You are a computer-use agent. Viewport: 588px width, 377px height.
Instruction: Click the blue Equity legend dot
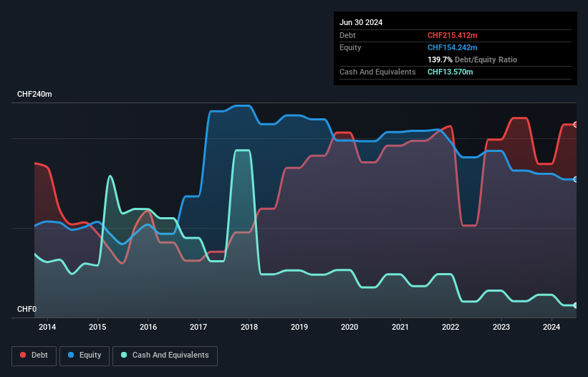click(71, 355)
